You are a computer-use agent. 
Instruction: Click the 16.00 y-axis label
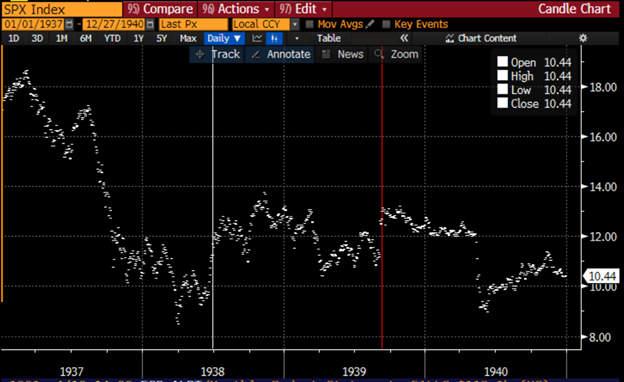click(603, 137)
